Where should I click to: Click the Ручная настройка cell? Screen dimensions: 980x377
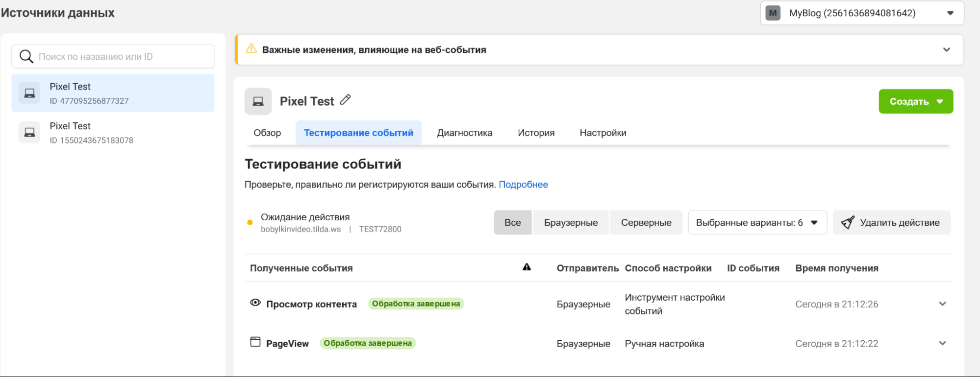point(664,344)
